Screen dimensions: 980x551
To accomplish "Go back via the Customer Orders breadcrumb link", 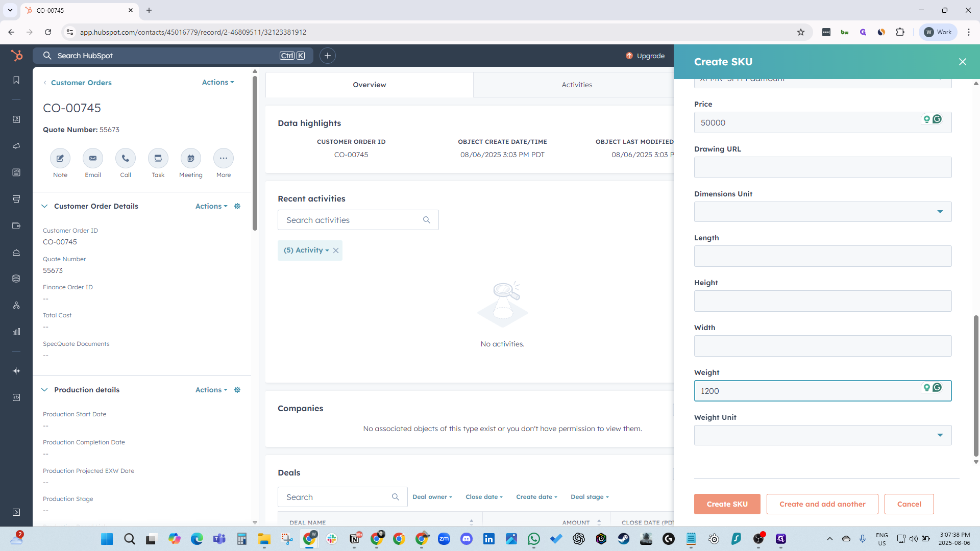I will click(x=81, y=82).
